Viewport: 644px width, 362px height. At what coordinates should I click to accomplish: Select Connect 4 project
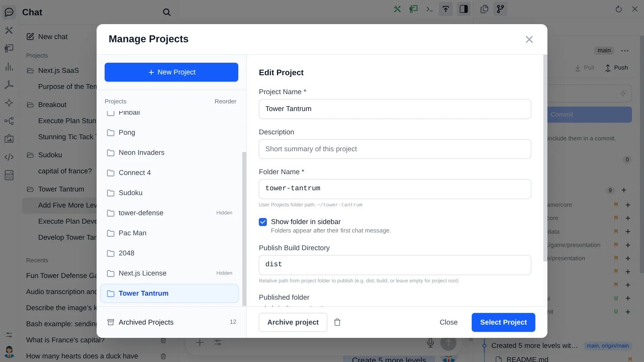point(169,173)
